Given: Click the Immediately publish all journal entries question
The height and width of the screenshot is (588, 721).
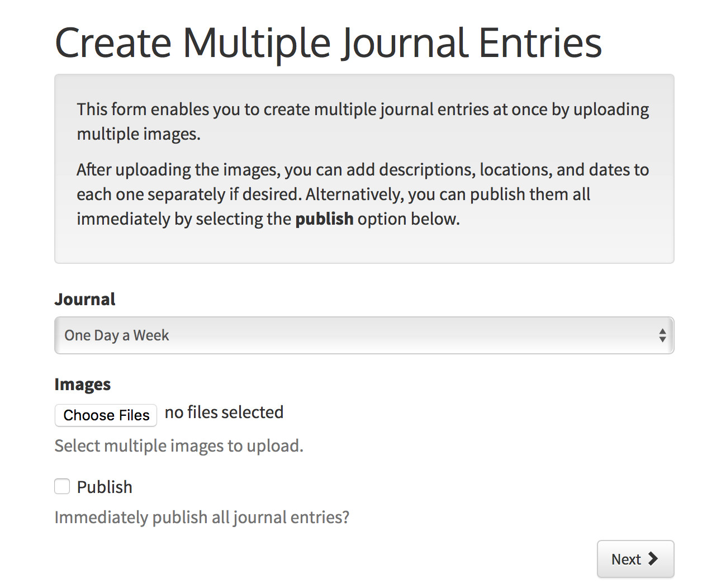Looking at the screenshot, I should [202, 517].
